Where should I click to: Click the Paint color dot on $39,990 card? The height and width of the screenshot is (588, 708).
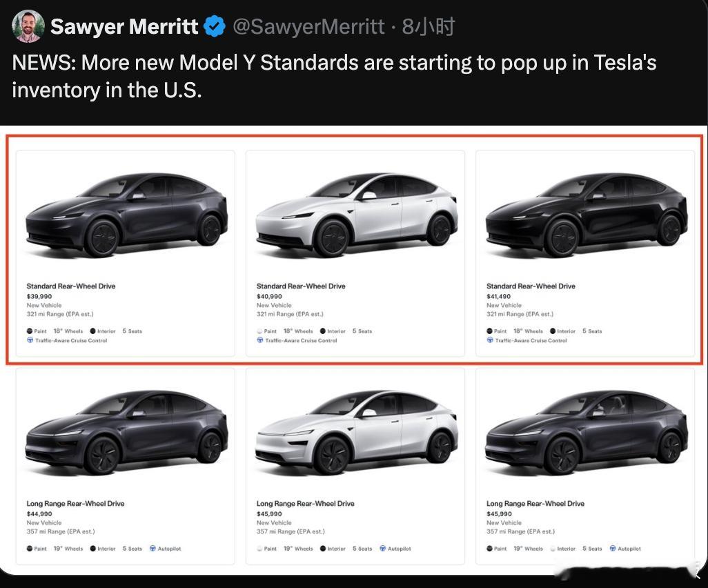(x=30, y=331)
